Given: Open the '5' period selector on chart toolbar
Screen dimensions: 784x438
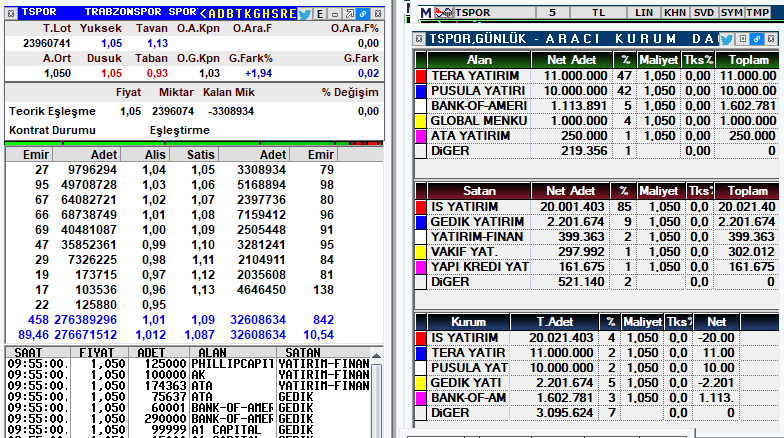Looking at the screenshot, I should pyautogui.click(x=552, y=12).
